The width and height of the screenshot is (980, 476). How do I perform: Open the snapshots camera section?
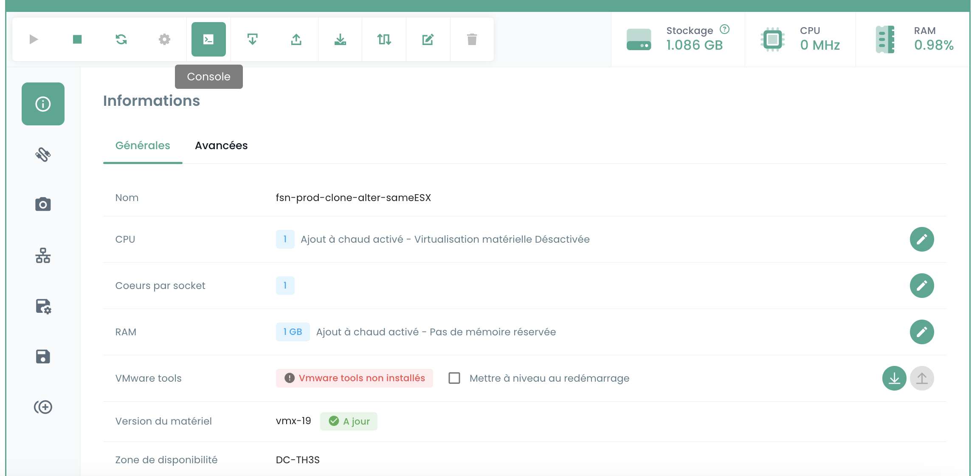coord(43,204)
